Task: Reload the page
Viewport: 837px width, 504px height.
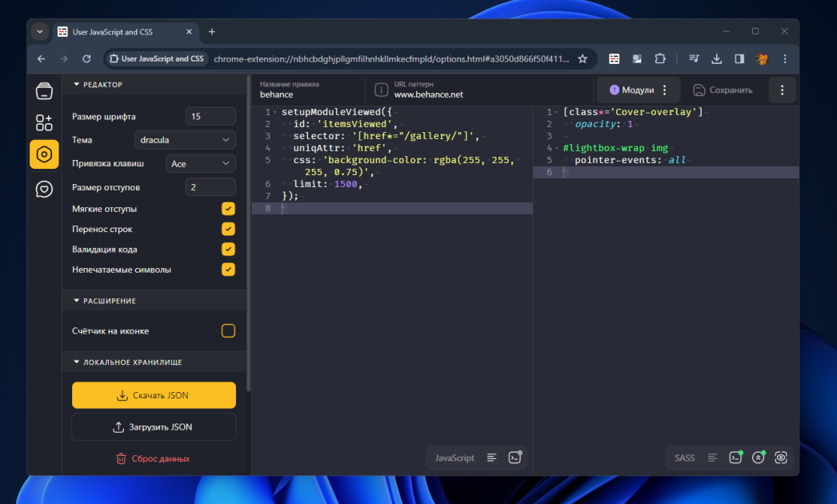Action: click(86, 58)
